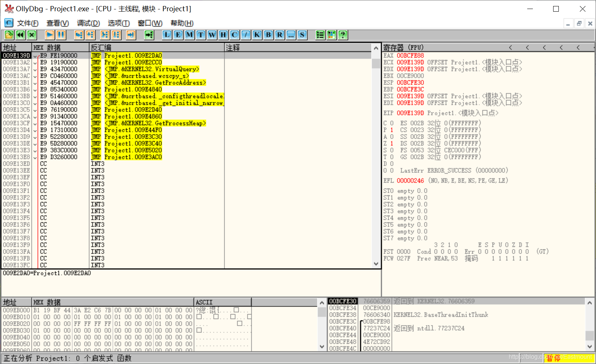This screenshot has width=596, height=364.
Task: Select the EAX register value 00BCFE88
Action: (410, 56)
